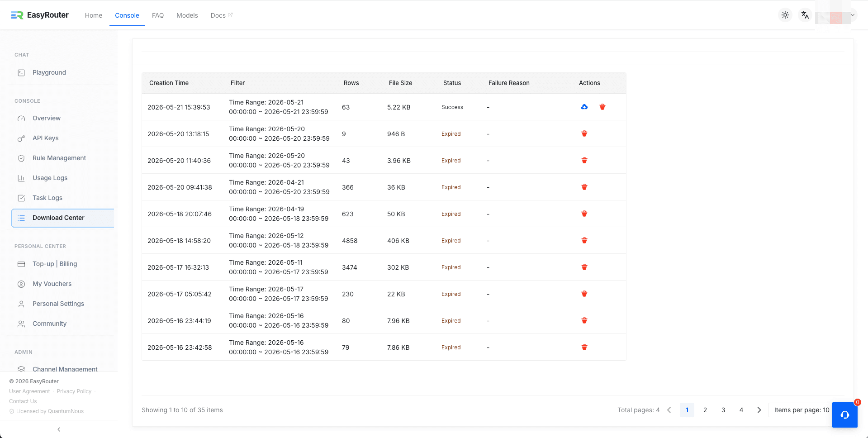Click the File Size column header
The height and width of the screenshot is (438, 868).
pos(400,83)
